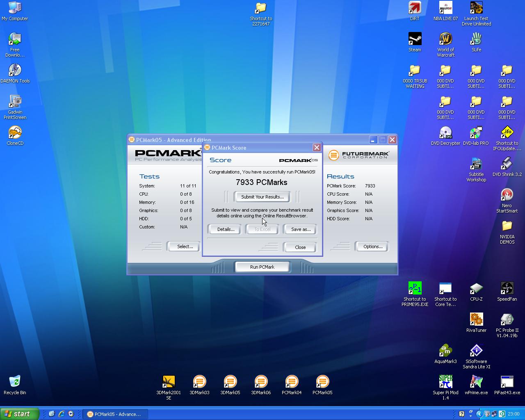
Task: Select the AquaMark3 desktop icon
Action: [445, 354]
